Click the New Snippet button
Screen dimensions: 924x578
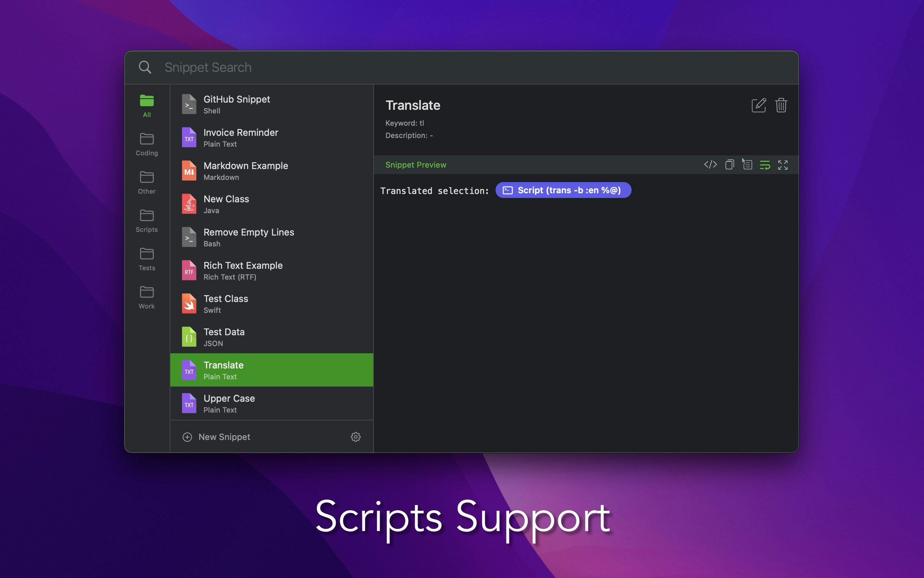[x=217, y=437]
